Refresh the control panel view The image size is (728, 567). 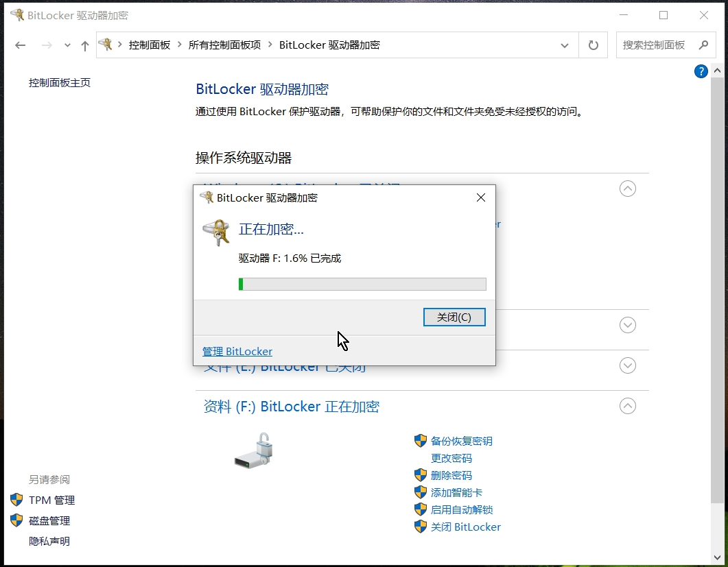(x=594, y=45)
